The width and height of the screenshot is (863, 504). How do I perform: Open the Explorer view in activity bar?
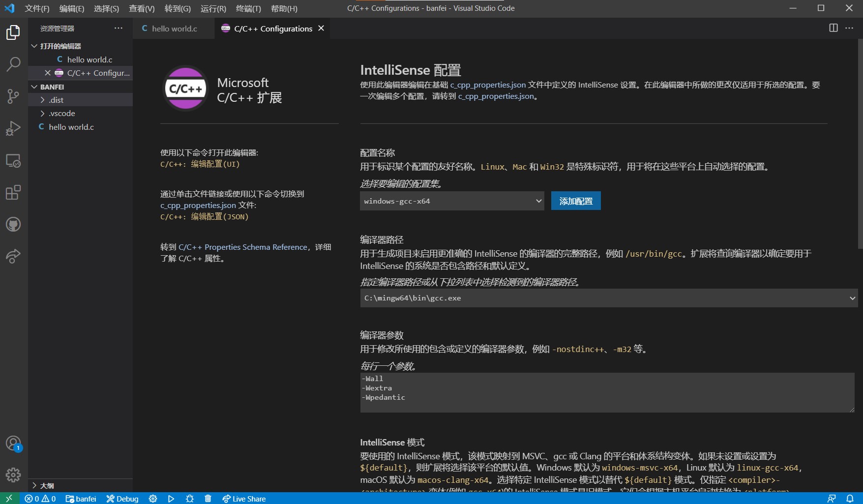13,32
